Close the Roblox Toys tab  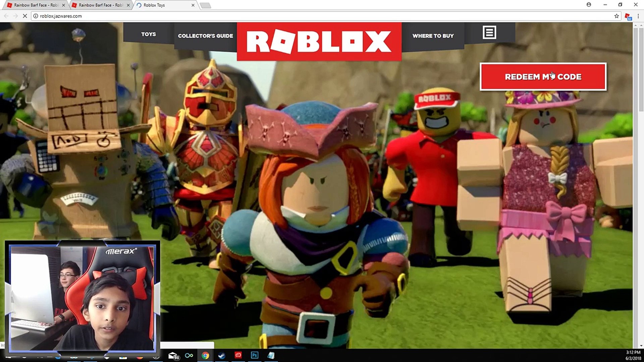pos(193,5)
